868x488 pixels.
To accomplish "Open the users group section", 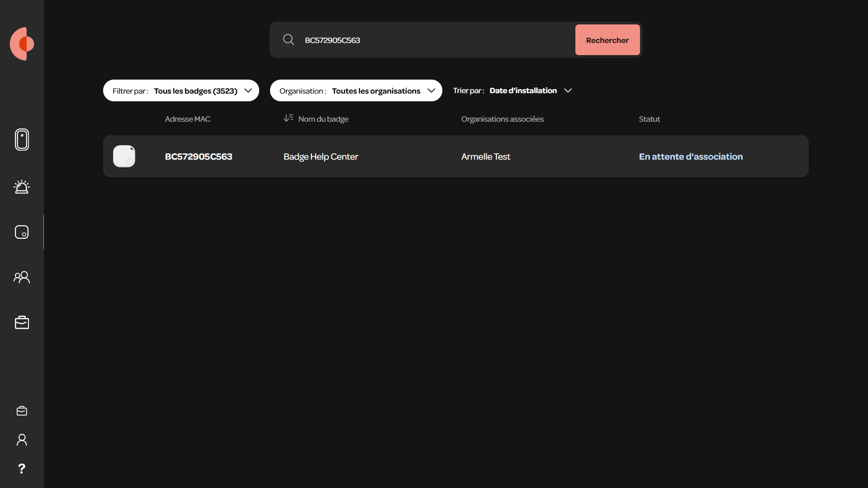I will point(22,277).
